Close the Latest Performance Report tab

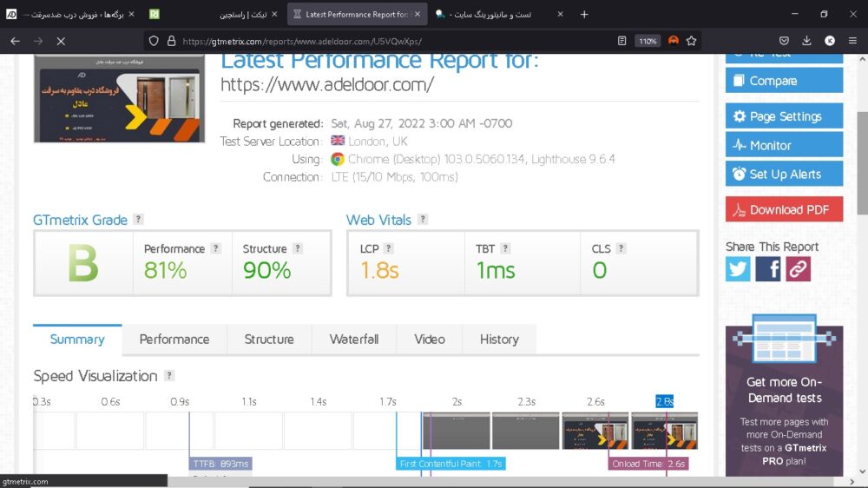point(418,15)
